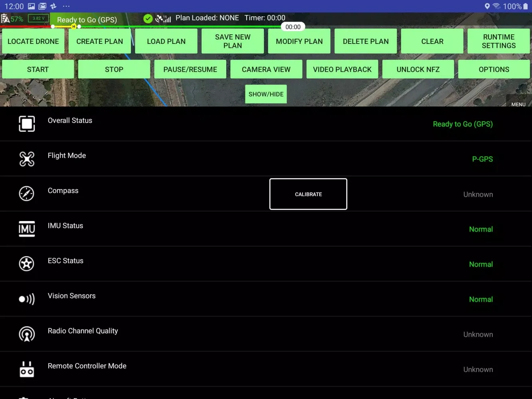This screenshot has height=399, width=532.
Task: Tap the Flight Mode drone icon
Action: point(27,159)
